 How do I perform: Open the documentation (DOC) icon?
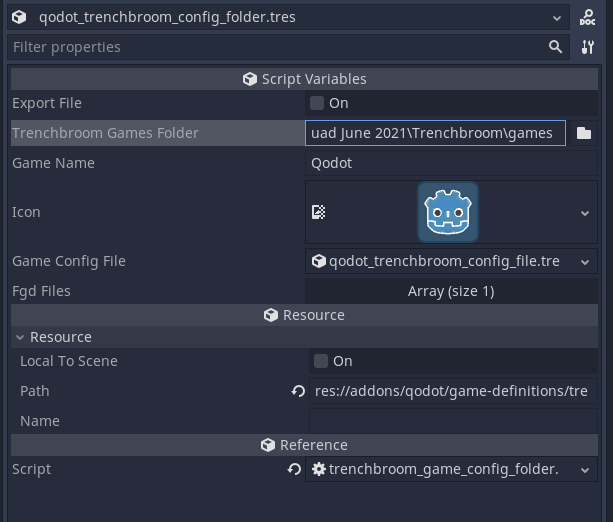[x=588, y=18]
